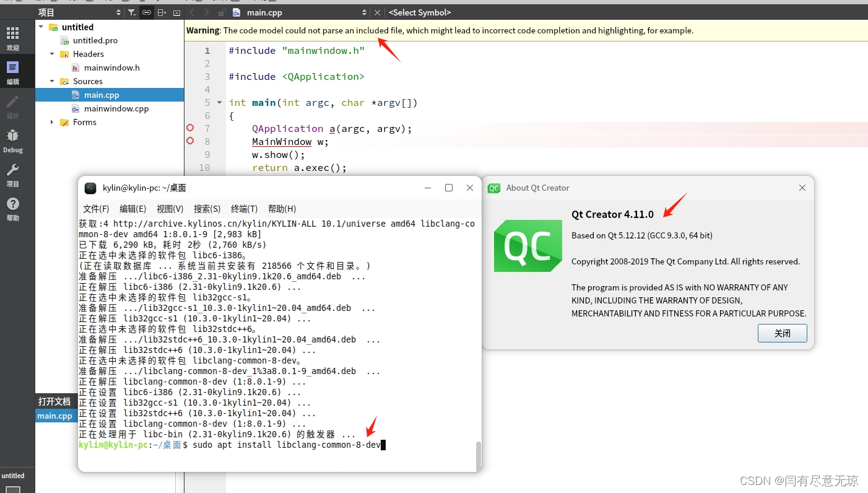Open the filter icon in the project panel
Viewport: 868px width, 493px height.
[x=132, y=12]
